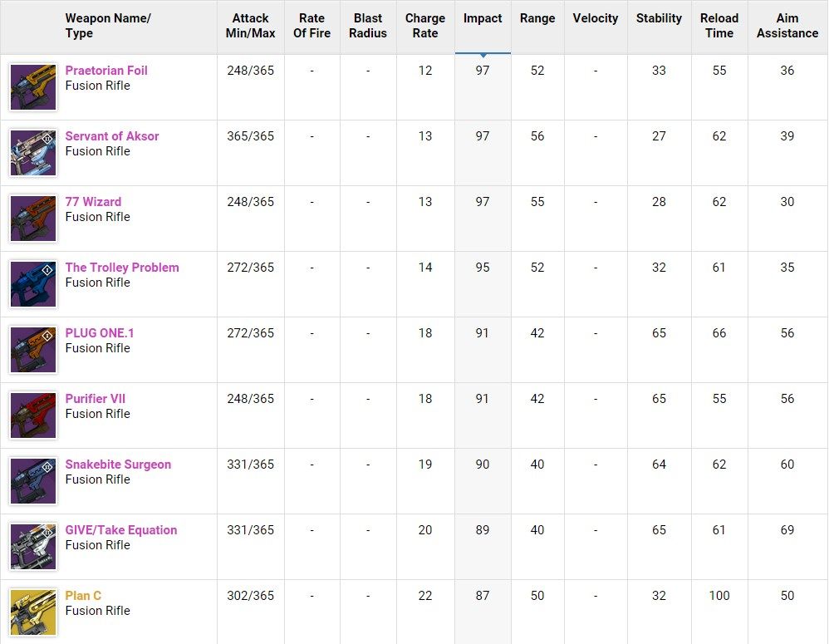Open the Snakebite Surgeon link

pos(118,465)
